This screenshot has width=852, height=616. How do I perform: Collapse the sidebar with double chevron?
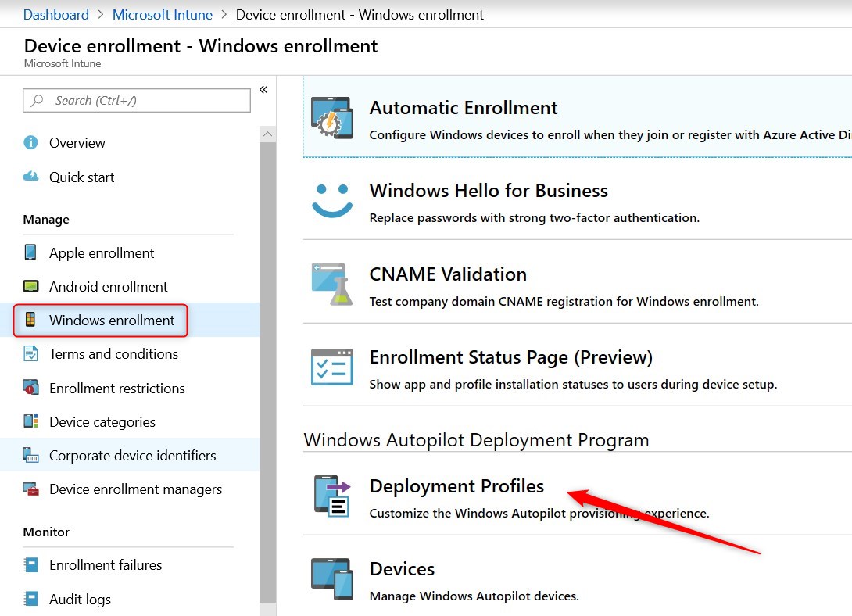[x=263, y=90]
